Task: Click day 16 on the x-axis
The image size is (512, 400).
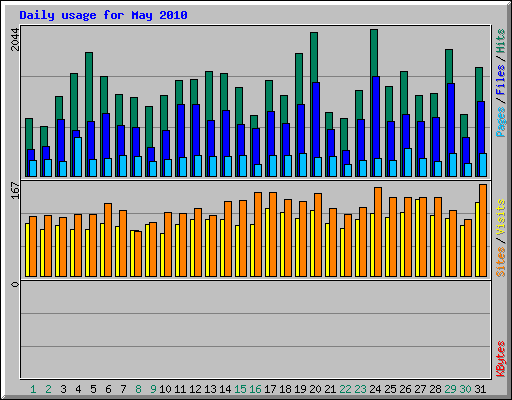Action: pyautogui.click(x=255, y=389)
